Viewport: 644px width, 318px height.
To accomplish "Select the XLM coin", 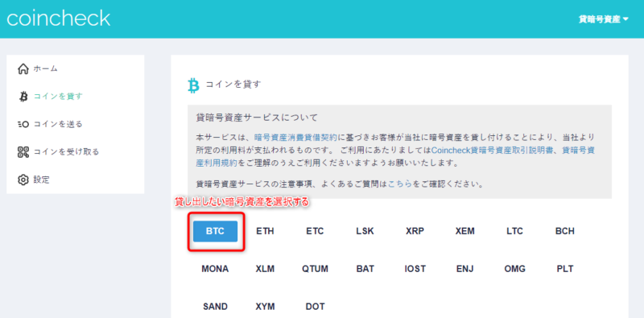I will (x=265, y=269).
